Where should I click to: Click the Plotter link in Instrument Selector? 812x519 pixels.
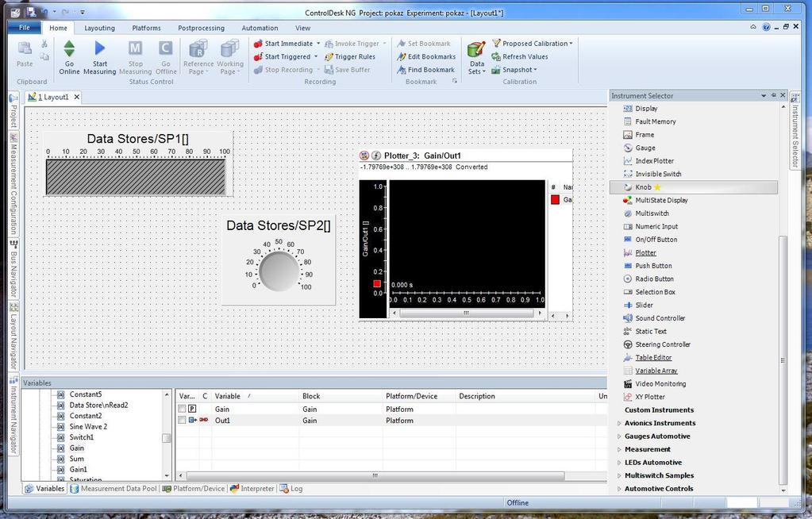pos(646,253)
